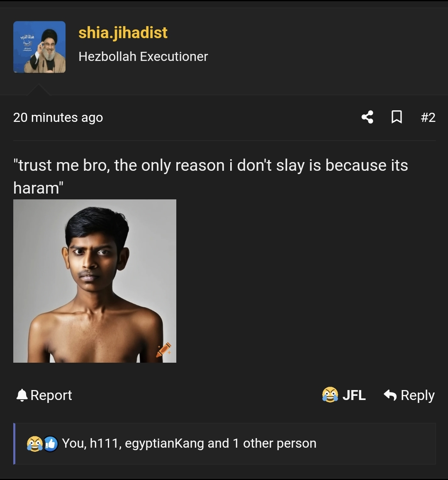Click the reply arrow icon
This screenshot has height=480, width=448.
[x=390, y=395]
